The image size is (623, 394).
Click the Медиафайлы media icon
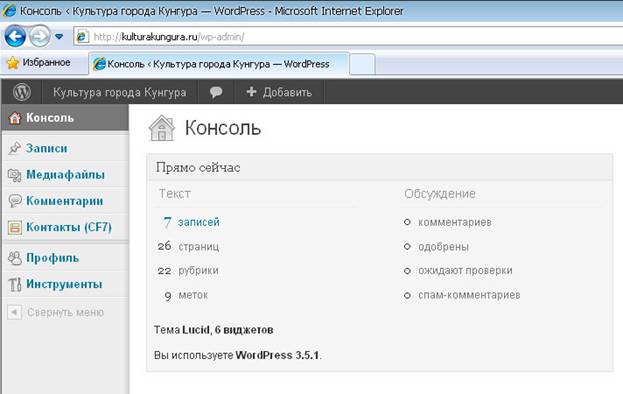(15, 175)
